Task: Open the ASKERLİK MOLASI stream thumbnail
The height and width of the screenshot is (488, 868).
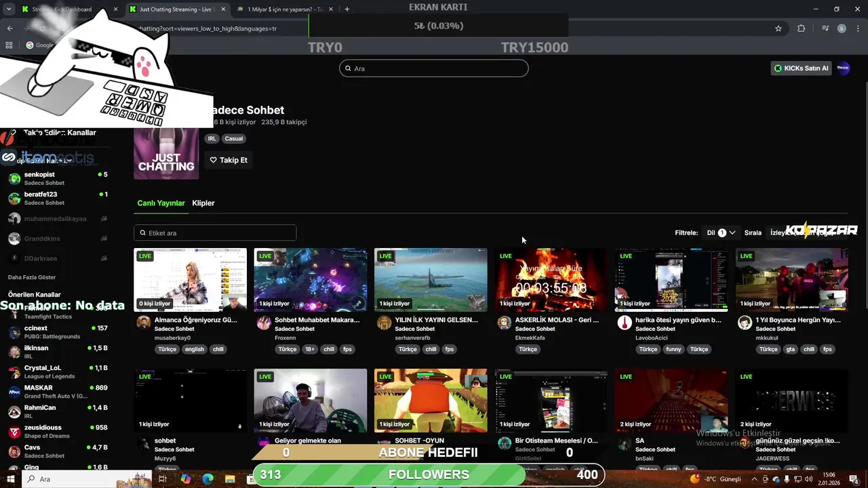Action: tap(551, 279)
